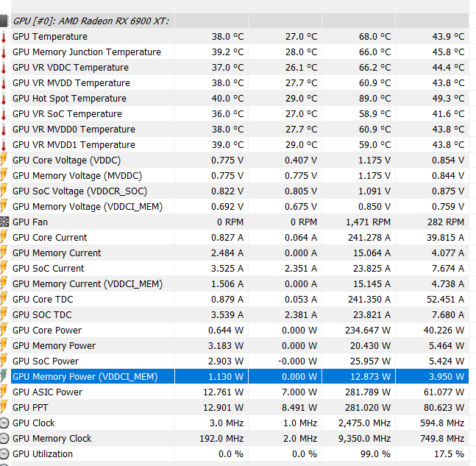Select the GPU Clock label
476x466 pixels.
pos(33,423)
